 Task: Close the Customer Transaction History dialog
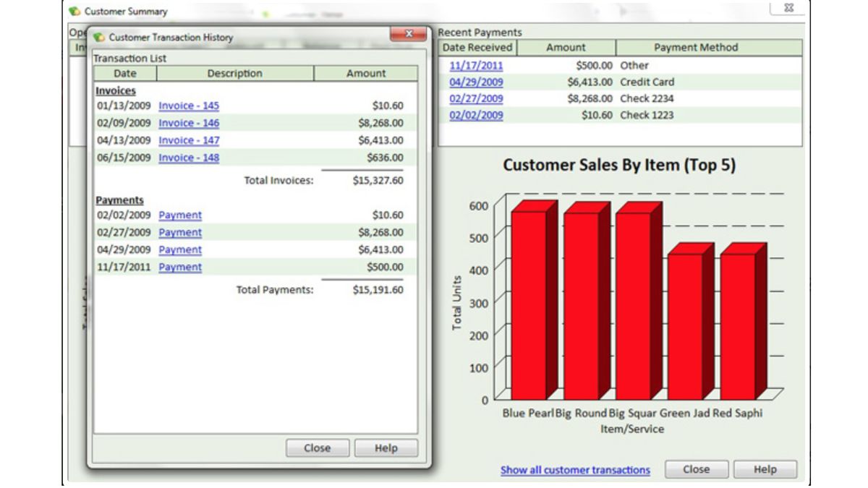pyautogui.click(x=318, y=448)
